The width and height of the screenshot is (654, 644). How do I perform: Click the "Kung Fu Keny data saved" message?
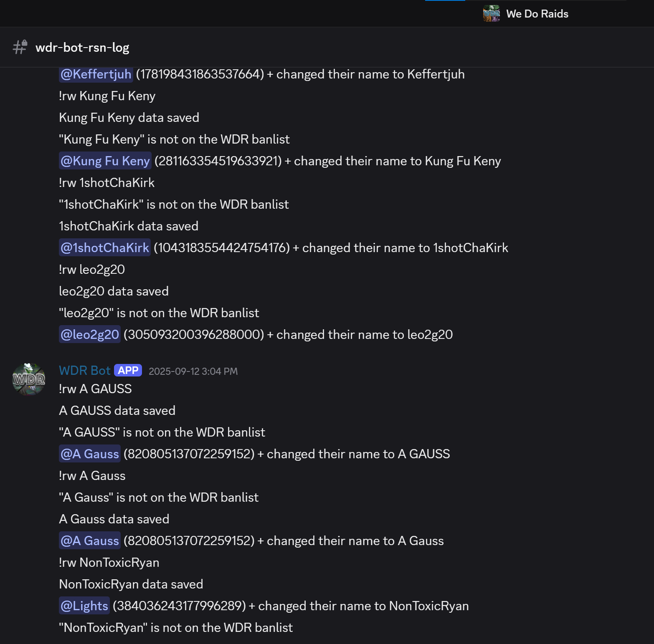point(129,118)
